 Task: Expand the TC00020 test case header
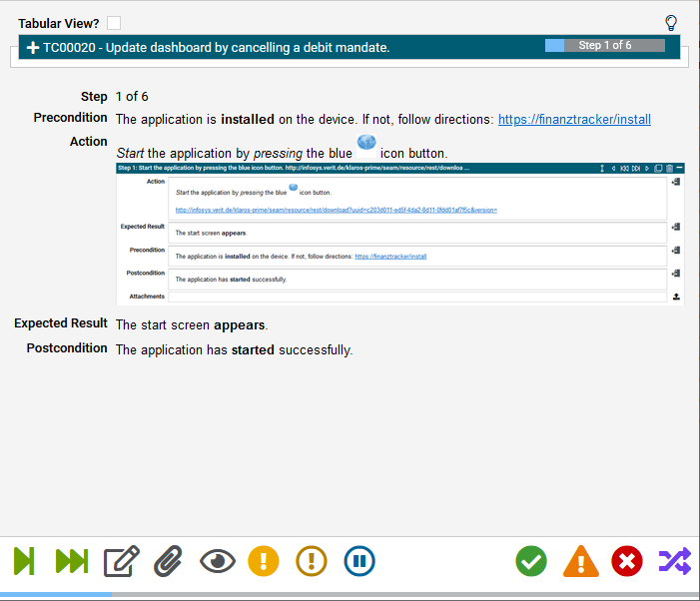(33, 47)
